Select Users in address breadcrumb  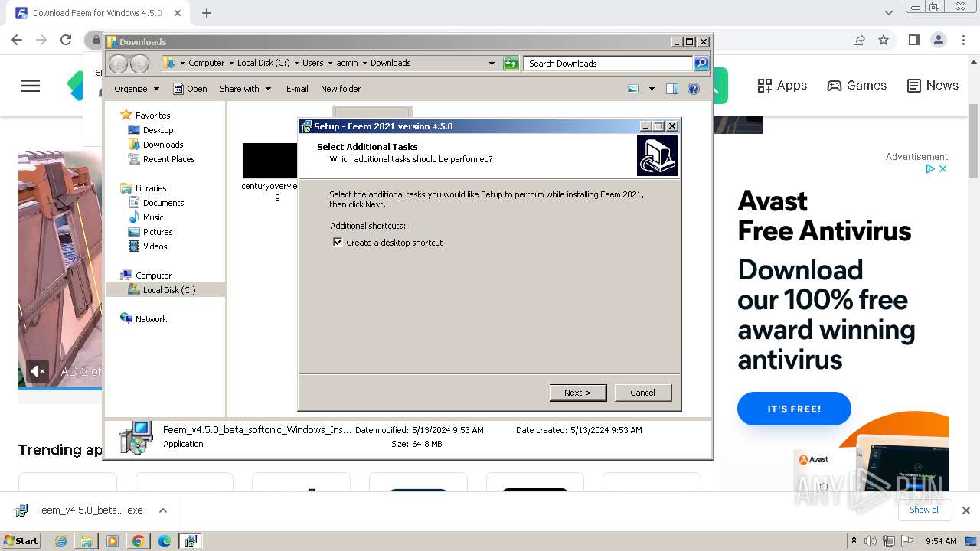[312, 63]
